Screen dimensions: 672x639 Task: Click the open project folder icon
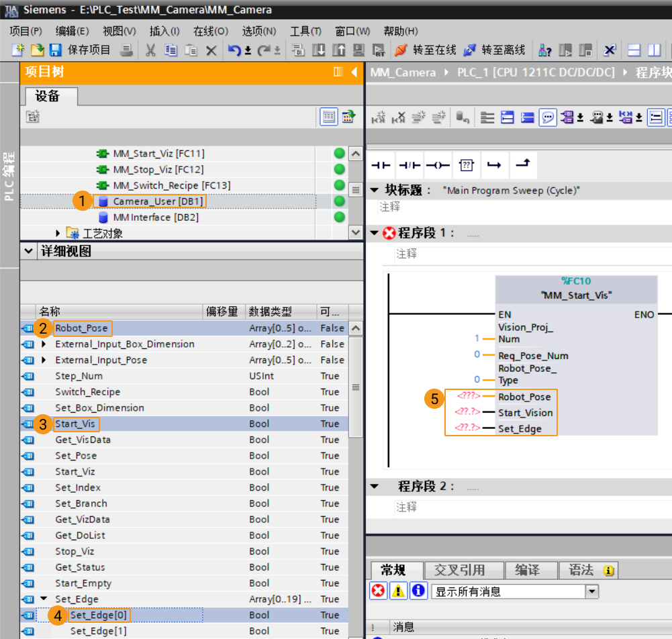pos(37,50)
